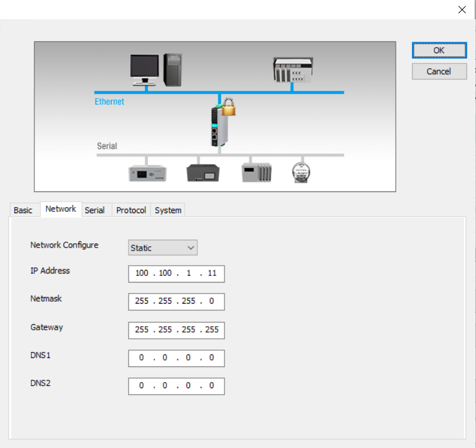Click the computer monitor icon
Viewport: 476px width, 448px height.
tap(145, 70)
